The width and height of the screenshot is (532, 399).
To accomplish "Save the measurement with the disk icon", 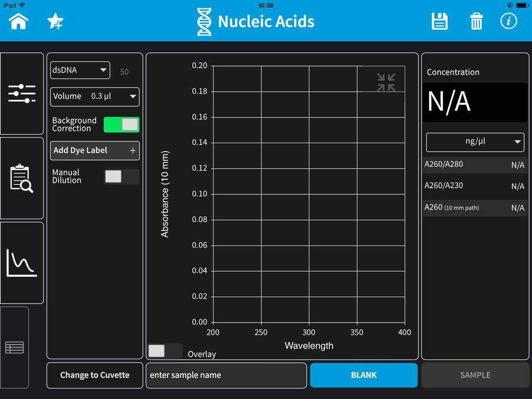I will (439, 21).
